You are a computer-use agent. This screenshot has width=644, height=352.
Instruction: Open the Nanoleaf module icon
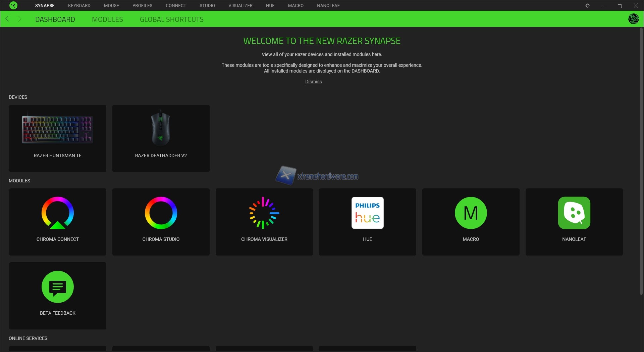coord(574,213)
